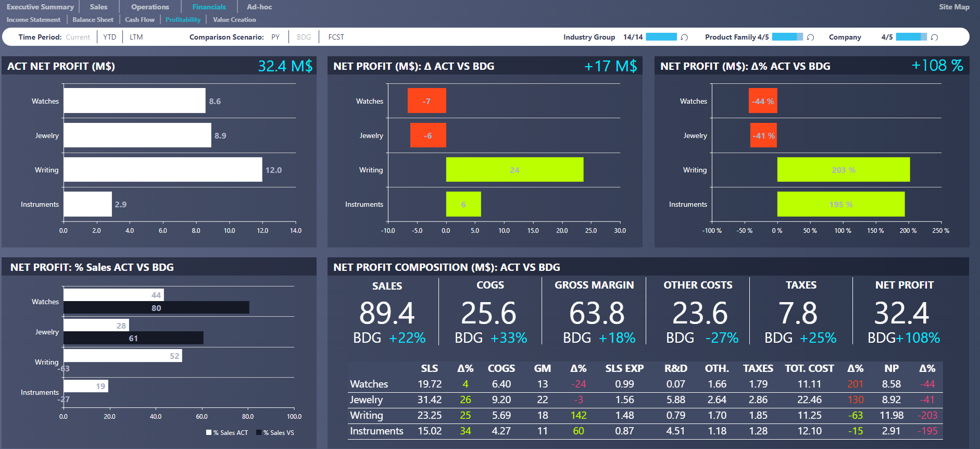Select the Jewelry dark bar labeled 61
Viewport: 980px width, 449px height.
click(x=133, y=338)
